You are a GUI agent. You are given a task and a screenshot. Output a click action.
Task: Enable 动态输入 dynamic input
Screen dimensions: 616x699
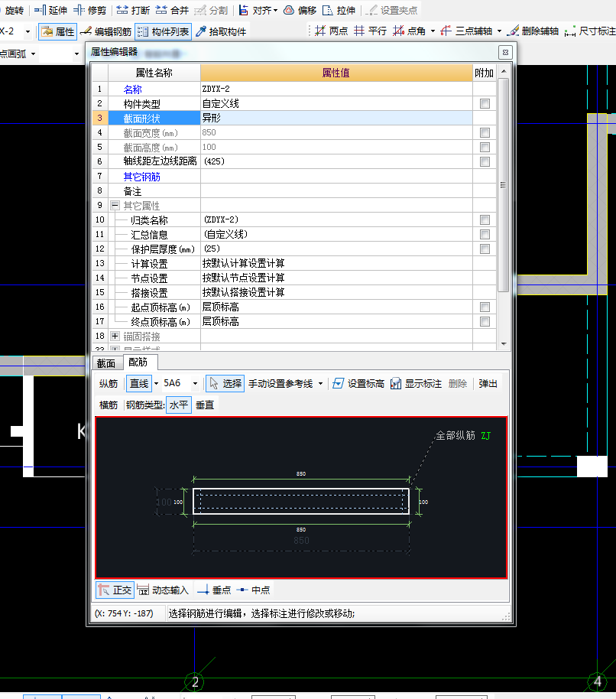tap(163, 590)
